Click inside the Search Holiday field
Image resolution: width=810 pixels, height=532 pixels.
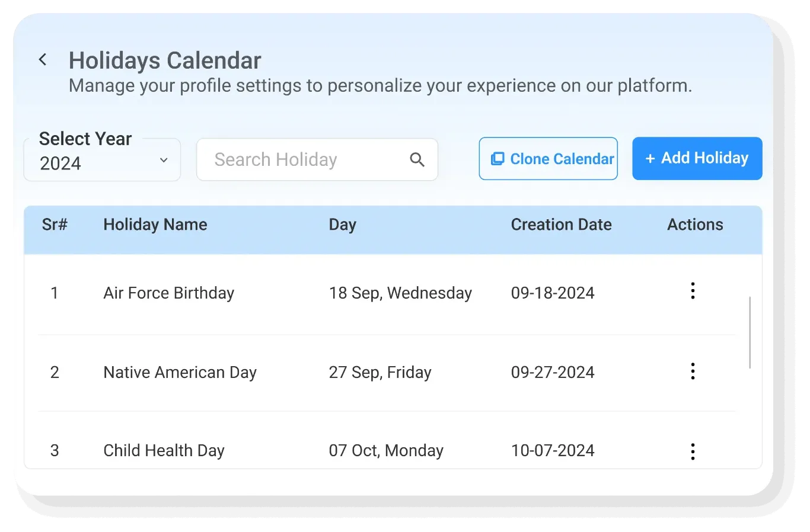pyautogui.click(x=302, y=160)
